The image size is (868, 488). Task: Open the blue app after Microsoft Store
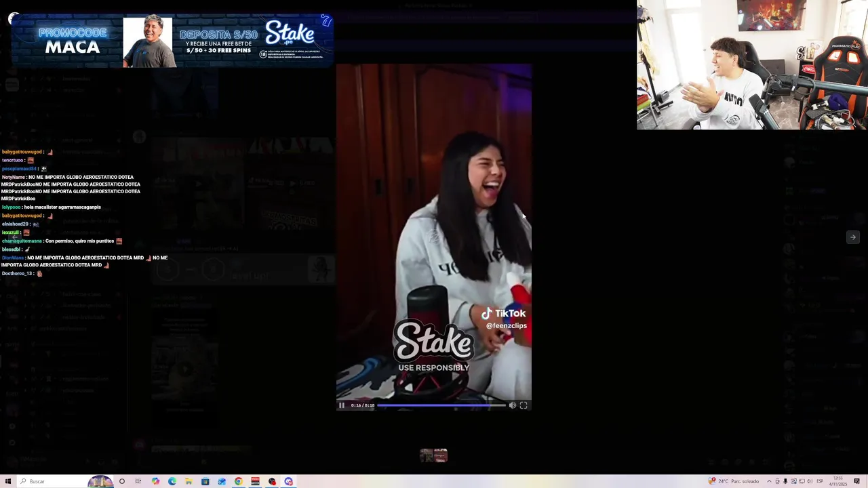[222, 481]
